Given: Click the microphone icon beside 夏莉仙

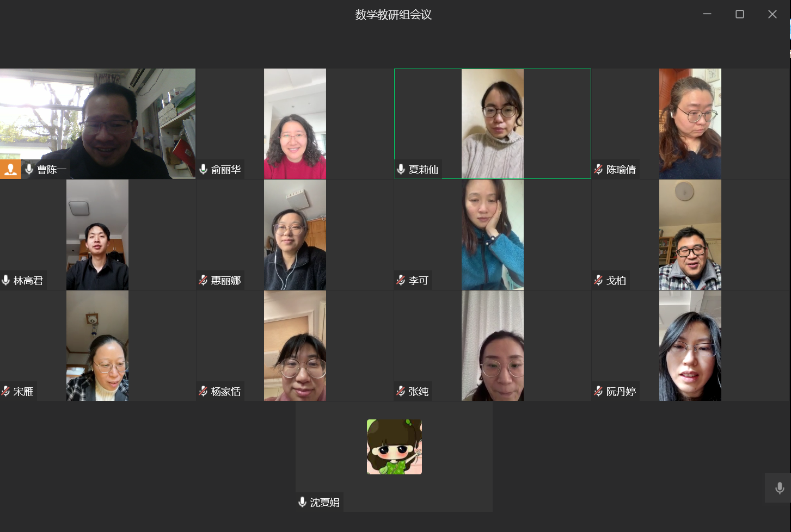Looking at the screenshot, I should (401, 169).
